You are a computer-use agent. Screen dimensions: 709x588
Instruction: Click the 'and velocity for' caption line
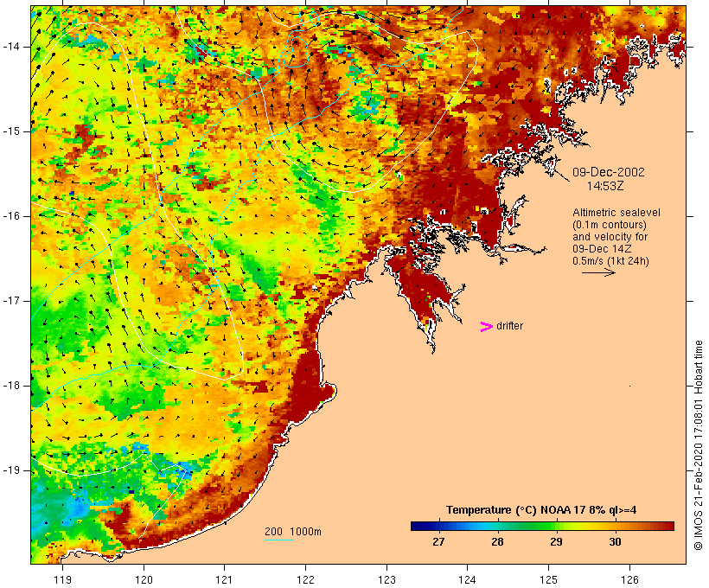[610, 237]
